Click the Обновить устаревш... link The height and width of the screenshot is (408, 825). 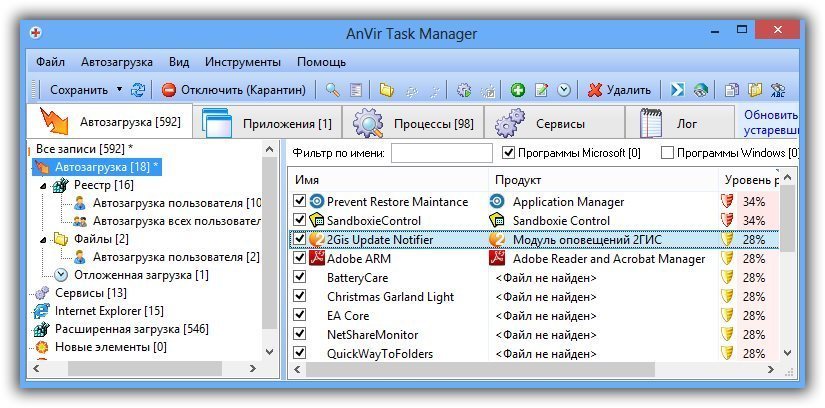(x=771, y=122)
